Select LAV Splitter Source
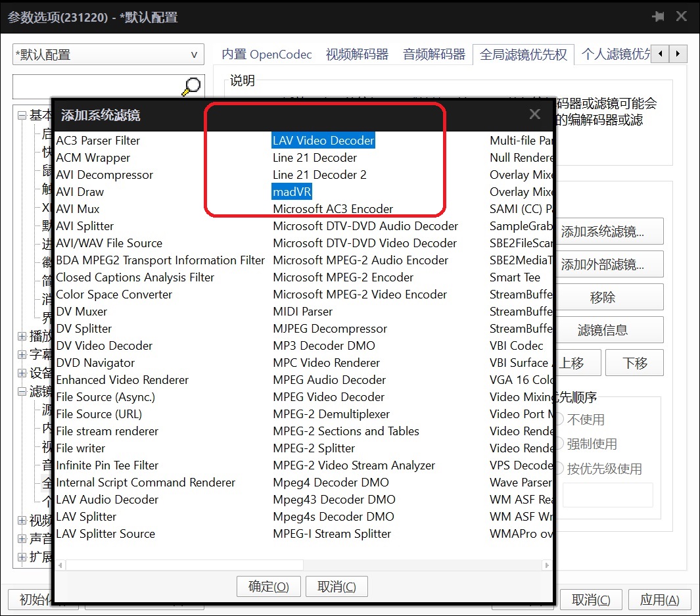700x616 pixels. (x=105, y=534)
